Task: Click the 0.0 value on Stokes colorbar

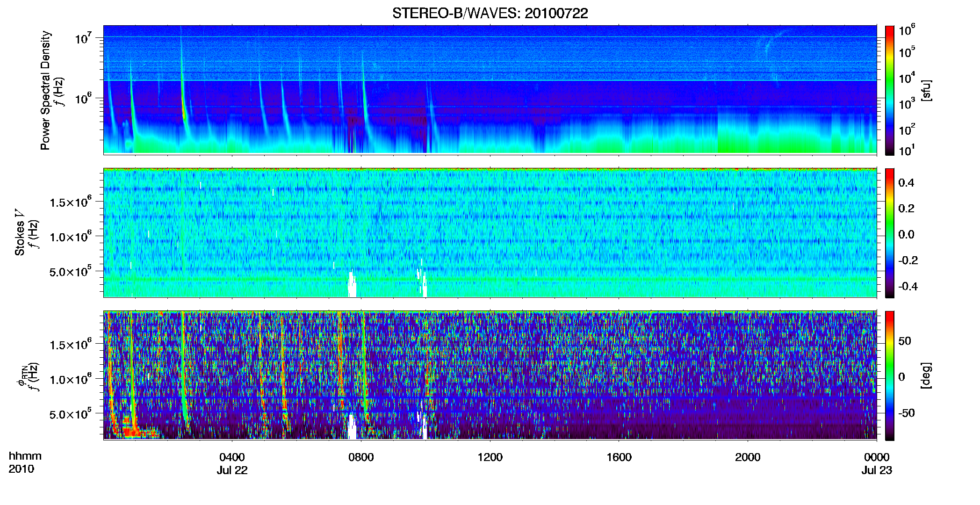Action: click(x=906, y=235)
